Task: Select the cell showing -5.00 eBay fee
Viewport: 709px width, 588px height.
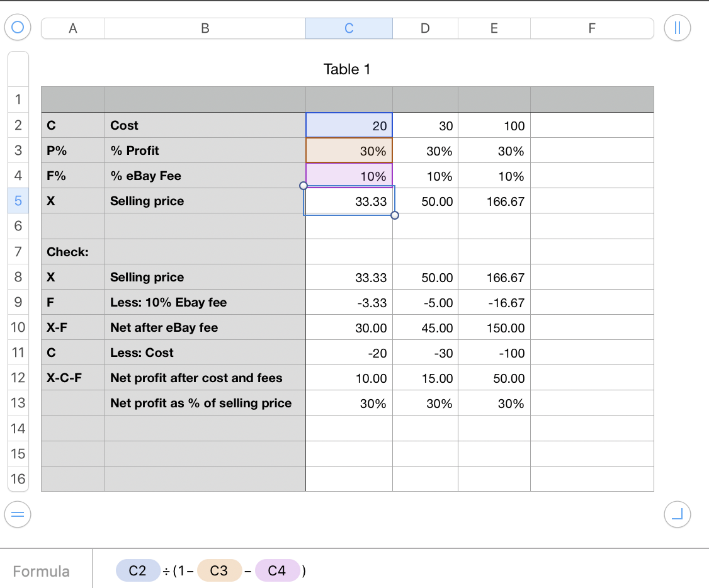Action: click(424, 302)
